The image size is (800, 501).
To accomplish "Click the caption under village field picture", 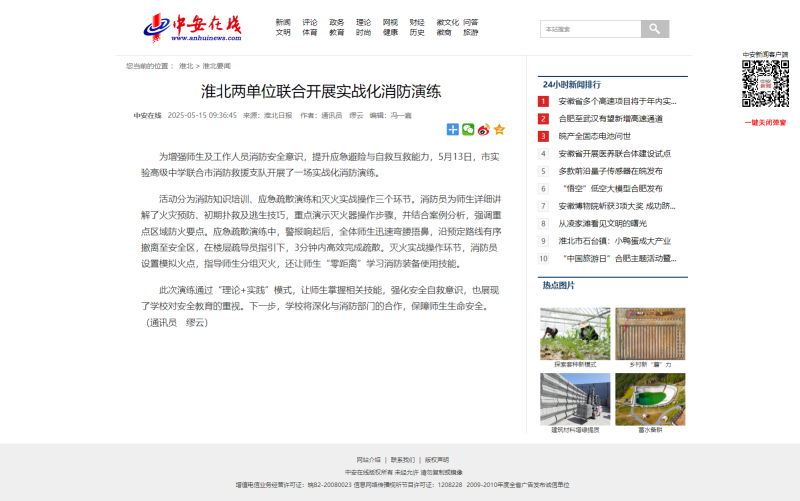I will click(x=650, y=365).
